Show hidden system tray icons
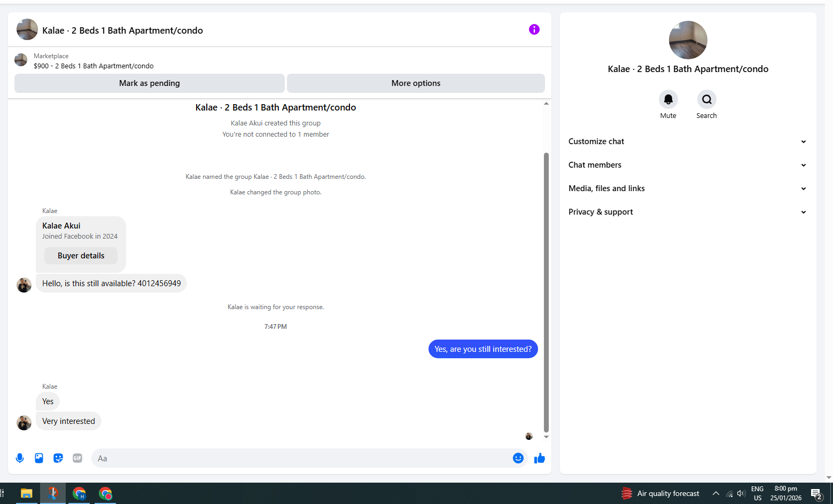 tap(715, 493)
